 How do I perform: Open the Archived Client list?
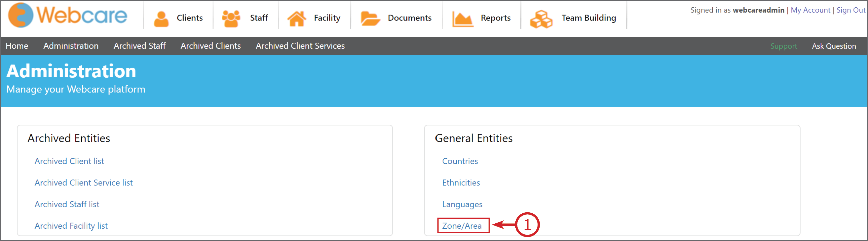[69, 161]
